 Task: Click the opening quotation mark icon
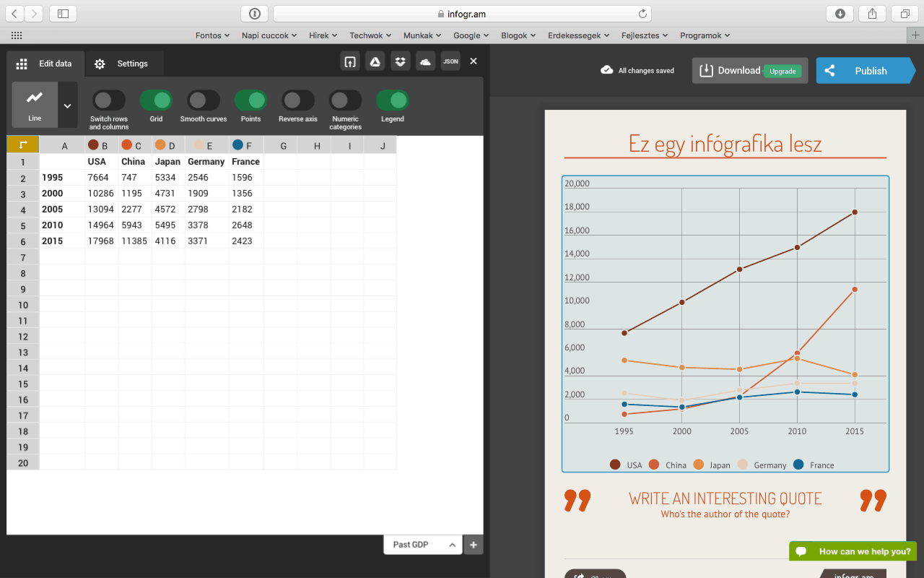(x=577, y=500)
